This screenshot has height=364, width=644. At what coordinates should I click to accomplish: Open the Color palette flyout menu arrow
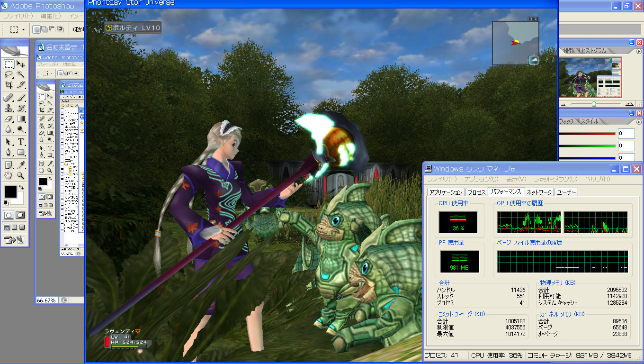tap(639, 121)
